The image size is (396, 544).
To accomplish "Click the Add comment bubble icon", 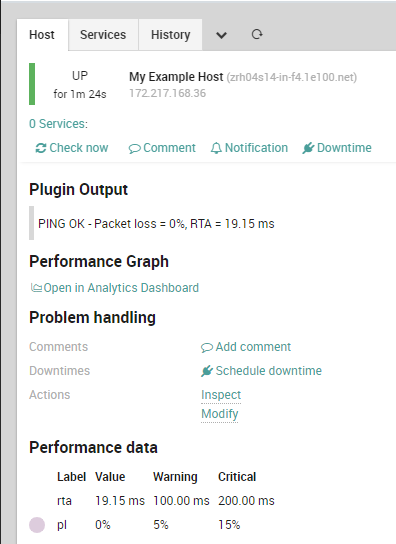I will tap(207, 347).
